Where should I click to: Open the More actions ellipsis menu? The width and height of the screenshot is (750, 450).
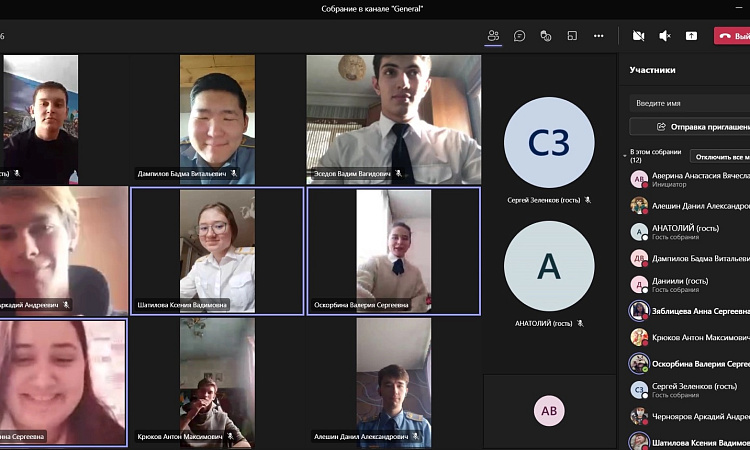[598, 35]
